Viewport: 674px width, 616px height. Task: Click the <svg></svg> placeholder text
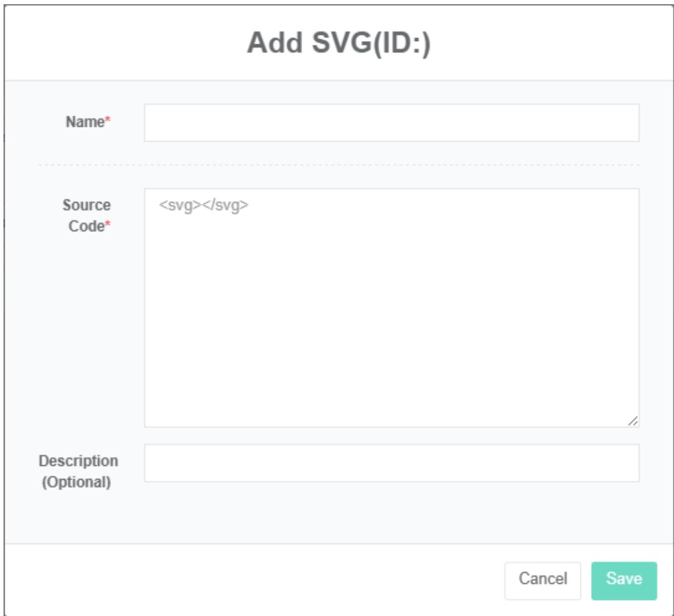[204, 206]
